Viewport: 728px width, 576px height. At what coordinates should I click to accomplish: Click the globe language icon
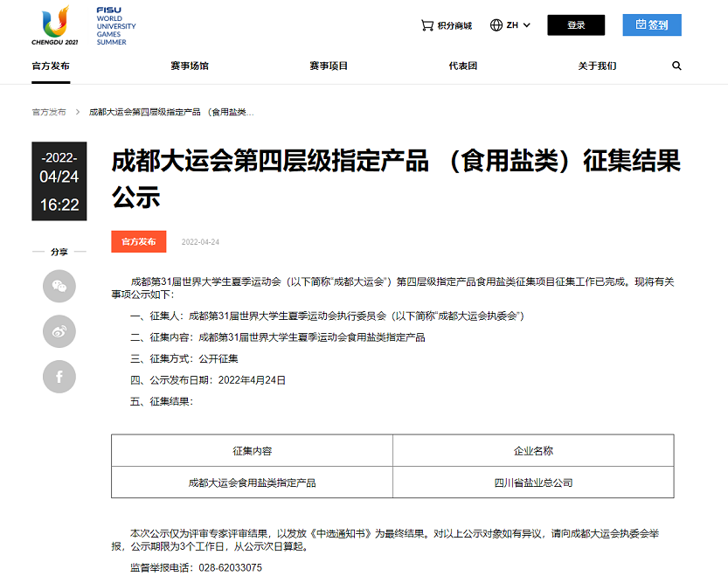496,25
